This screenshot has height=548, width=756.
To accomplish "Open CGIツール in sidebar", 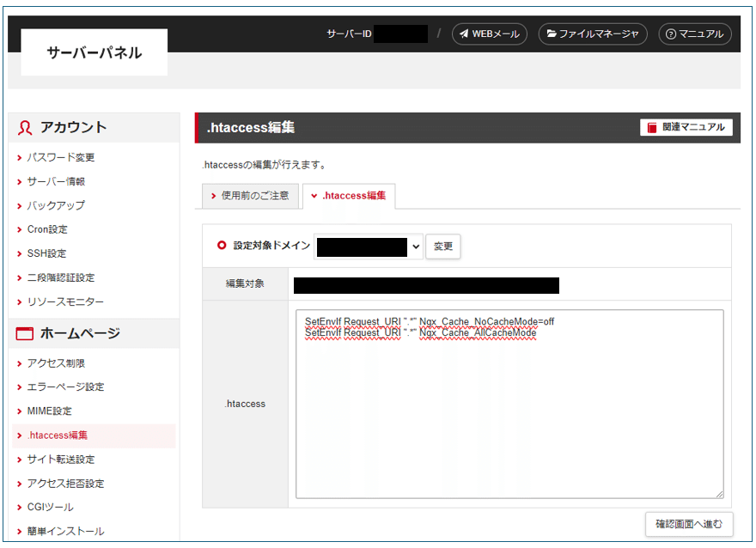I will coord(50,507).
